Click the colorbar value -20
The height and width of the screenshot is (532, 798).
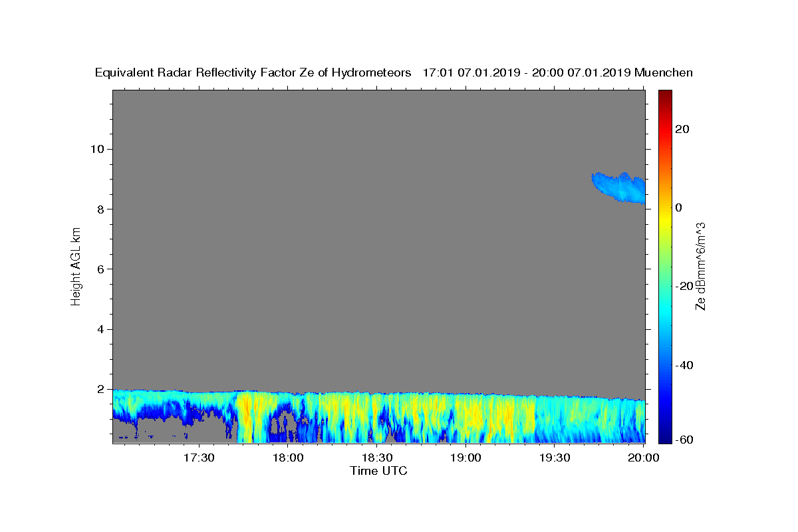point(685,286)
